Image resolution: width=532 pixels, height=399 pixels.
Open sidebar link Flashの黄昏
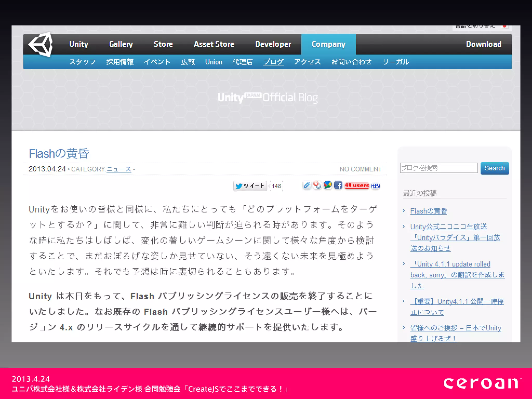pyautogui.click(x=429, y=211)
